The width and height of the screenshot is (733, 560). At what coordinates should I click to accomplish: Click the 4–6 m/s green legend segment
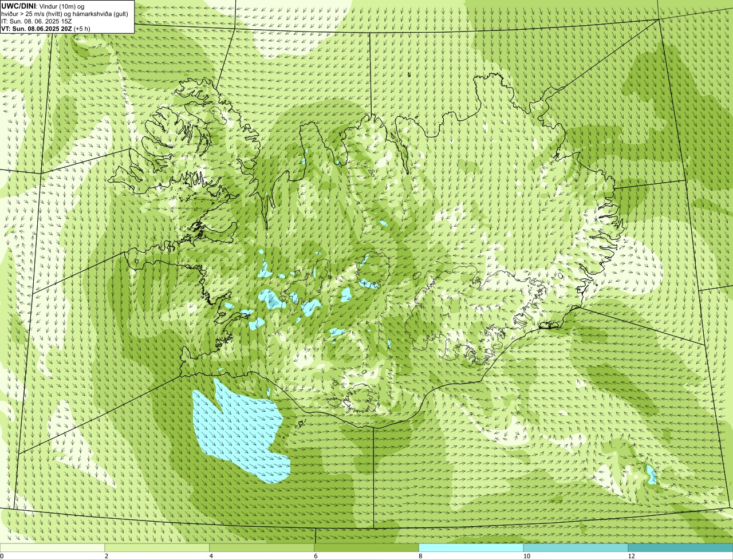(262, 547)
